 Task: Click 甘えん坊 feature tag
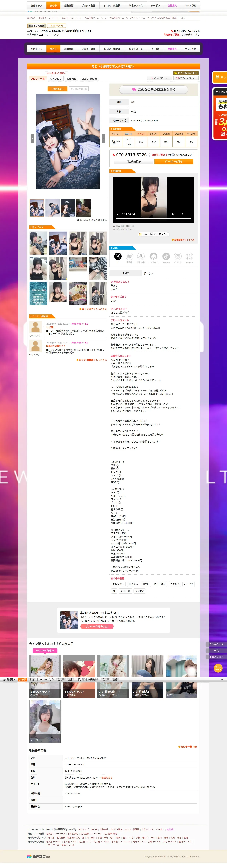click(x=133, y=584)
